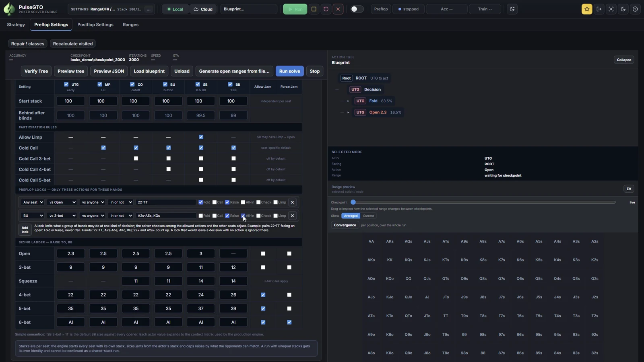Image resolution: width=644 pixels, height=362 pixels.
Task: Click the Checkpoint slider handle
Action: pyautogui.click(x=353, y=202)
